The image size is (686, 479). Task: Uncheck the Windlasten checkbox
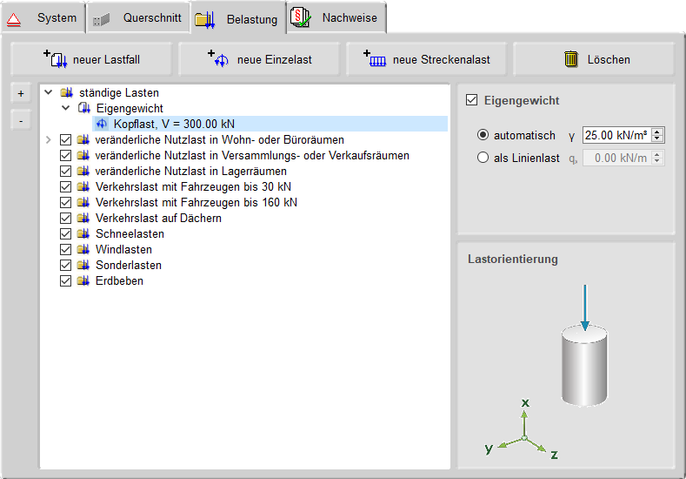tap(66, 250)
